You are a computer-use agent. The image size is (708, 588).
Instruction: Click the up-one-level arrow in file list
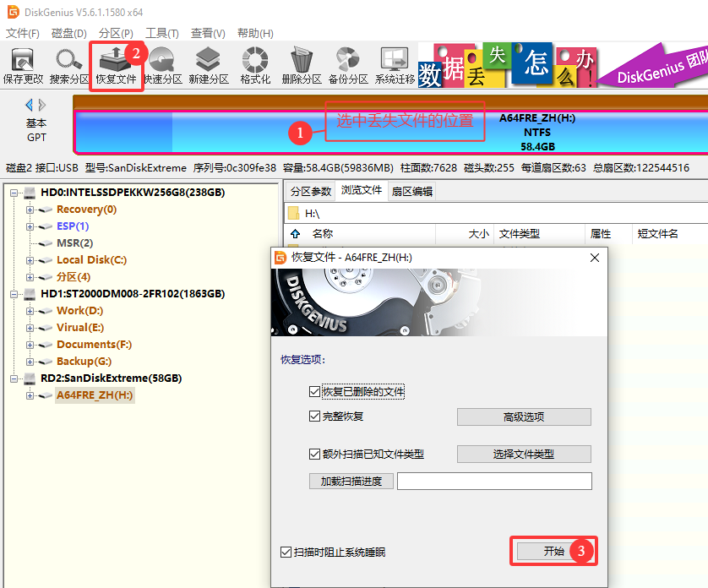point(296,233)
